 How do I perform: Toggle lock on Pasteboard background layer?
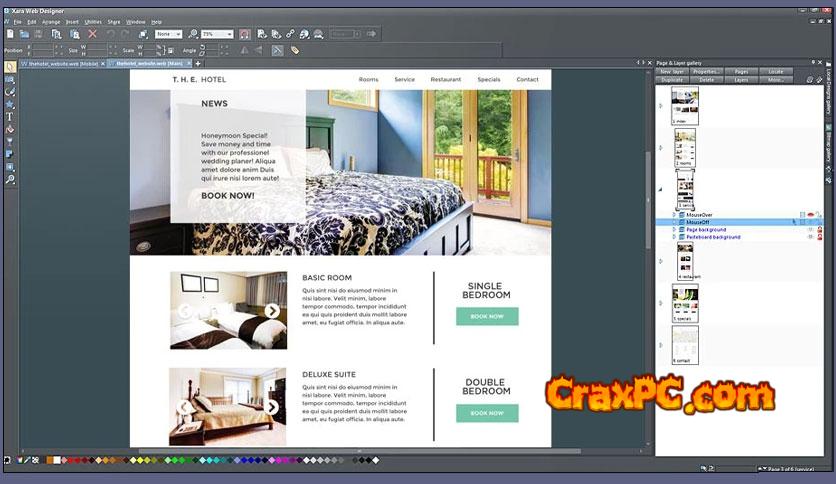tap(821, 237)
